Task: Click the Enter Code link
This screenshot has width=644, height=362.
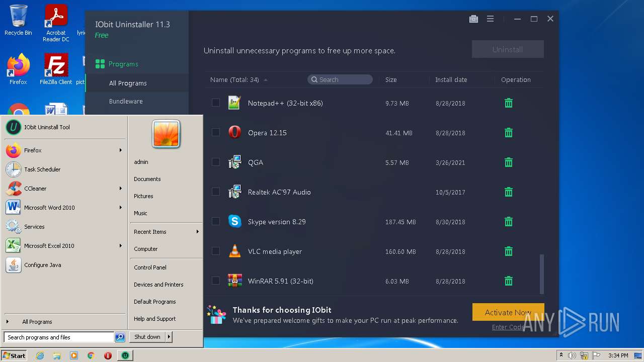Action: click(x=508, y=327)
